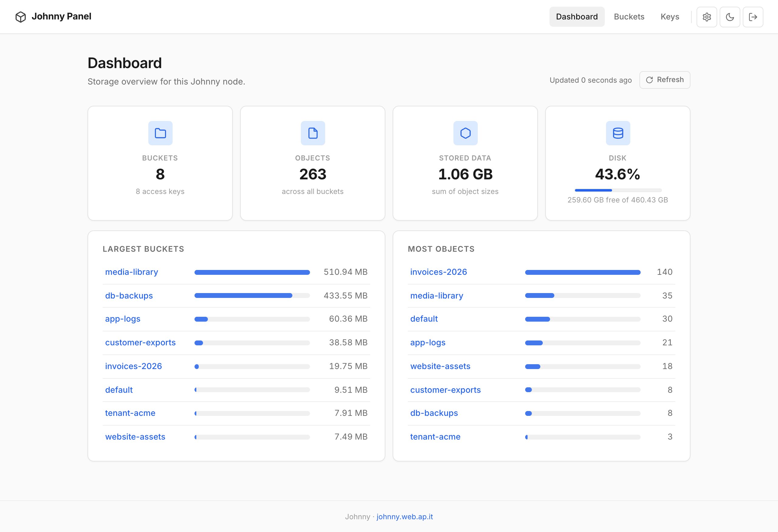Click the 38.58 MB value
Screen dimensions: 778x532
348,343
